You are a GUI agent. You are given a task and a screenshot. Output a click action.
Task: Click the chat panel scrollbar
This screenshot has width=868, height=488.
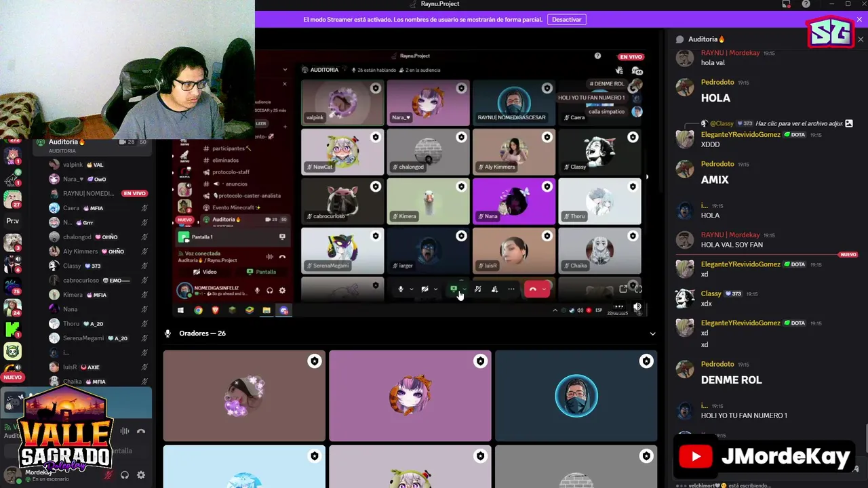(865, 437)
